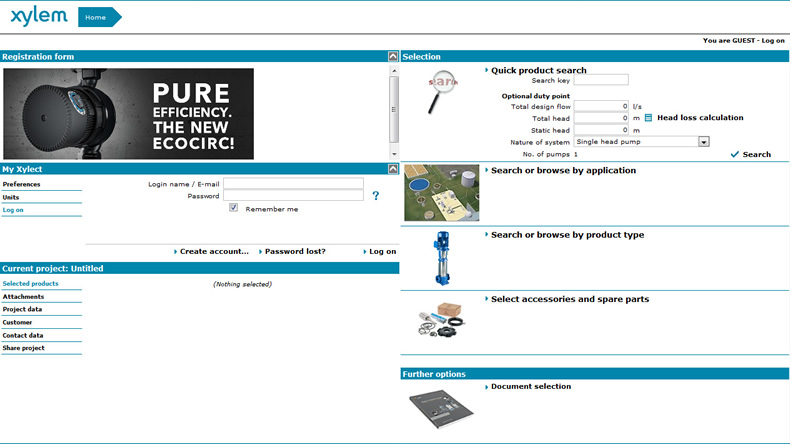Click the xylem logo
The height and width of the screenshot is (444, 790).
pos(39,16)
